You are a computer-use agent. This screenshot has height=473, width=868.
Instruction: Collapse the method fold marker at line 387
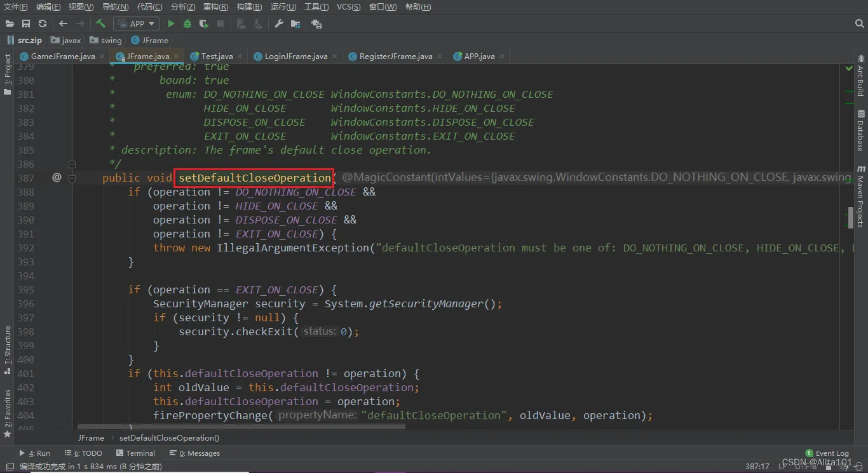click(x=72, y=179)
